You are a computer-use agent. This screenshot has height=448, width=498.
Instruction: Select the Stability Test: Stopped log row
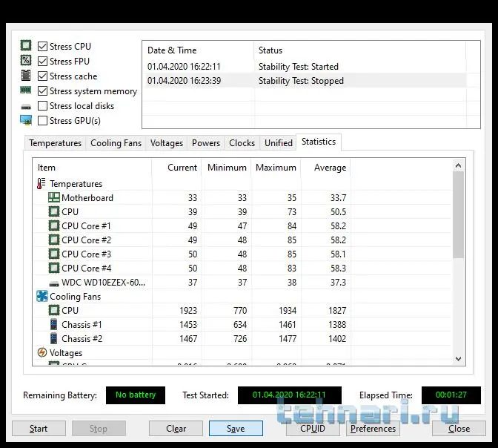click(x=305, y=80)
